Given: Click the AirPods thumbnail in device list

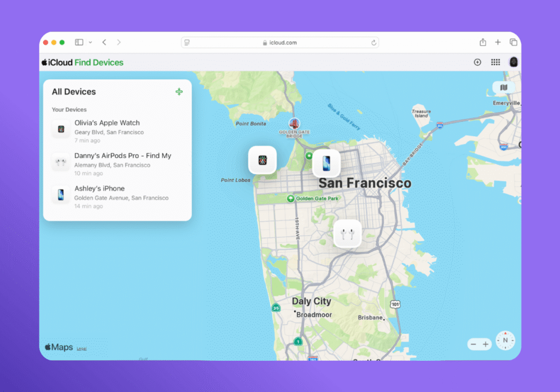Looking at the screenshot, I should 61,162.
